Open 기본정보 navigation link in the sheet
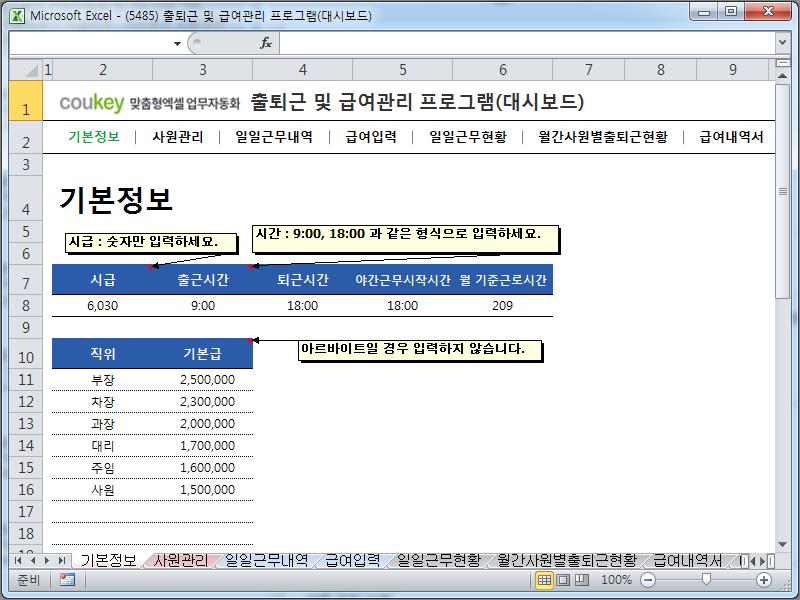The height and width of the screenshot is (600, 800). (94, 137)
